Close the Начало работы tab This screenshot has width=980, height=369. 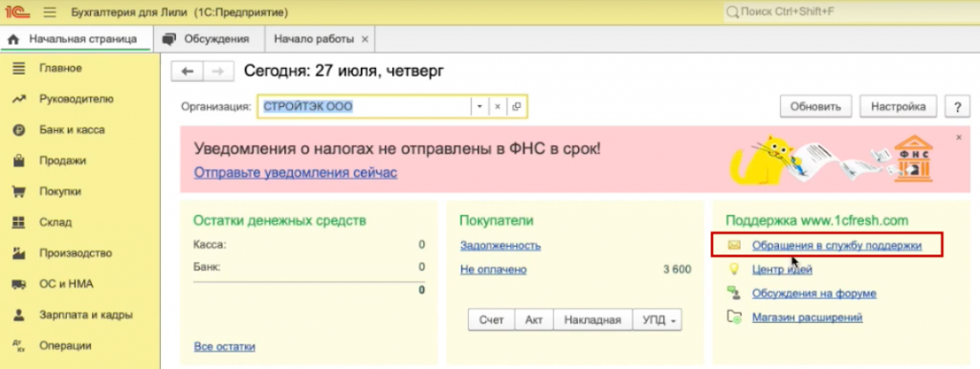pyautogui.click(x=365, y=39)
